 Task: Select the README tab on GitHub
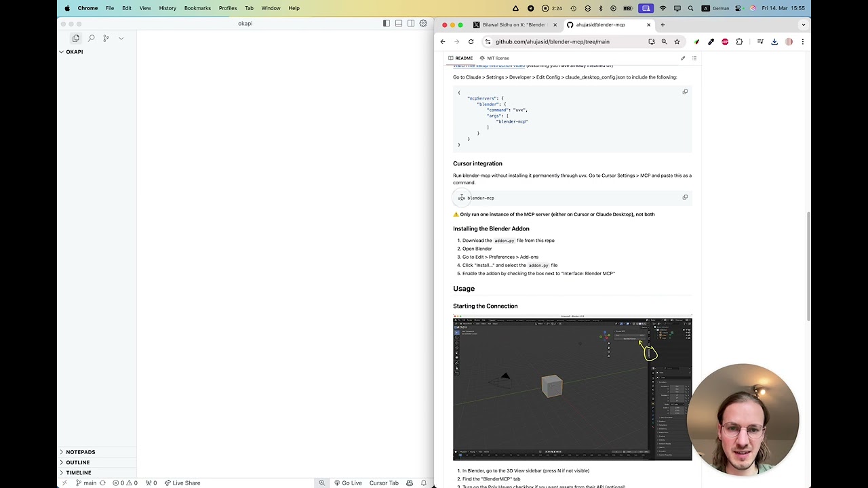(x=460, y=58)
